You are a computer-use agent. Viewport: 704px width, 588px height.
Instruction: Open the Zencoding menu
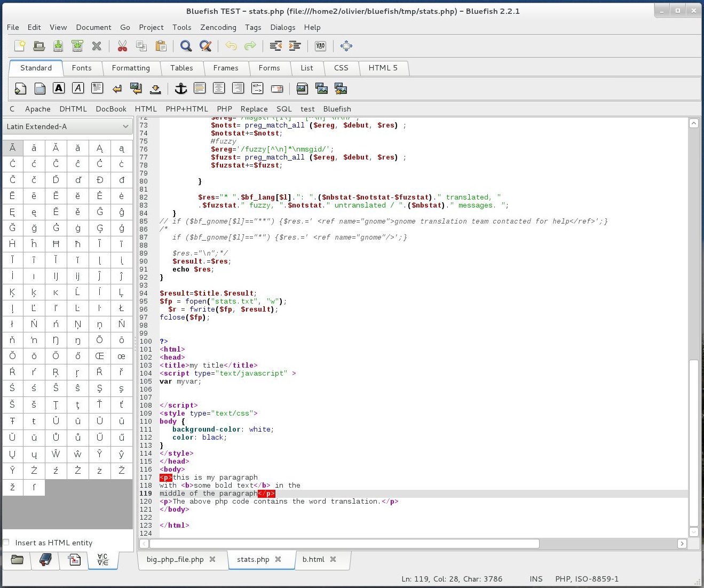218,27
